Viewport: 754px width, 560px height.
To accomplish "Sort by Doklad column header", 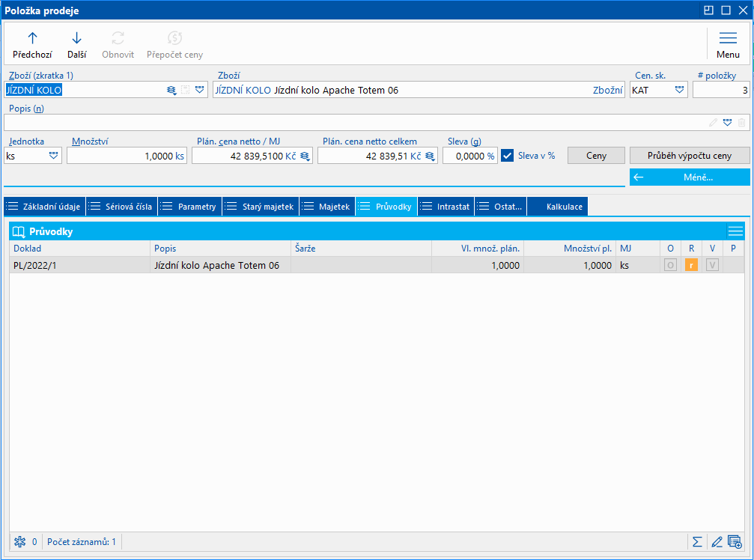I will click(x=80, y=249).
